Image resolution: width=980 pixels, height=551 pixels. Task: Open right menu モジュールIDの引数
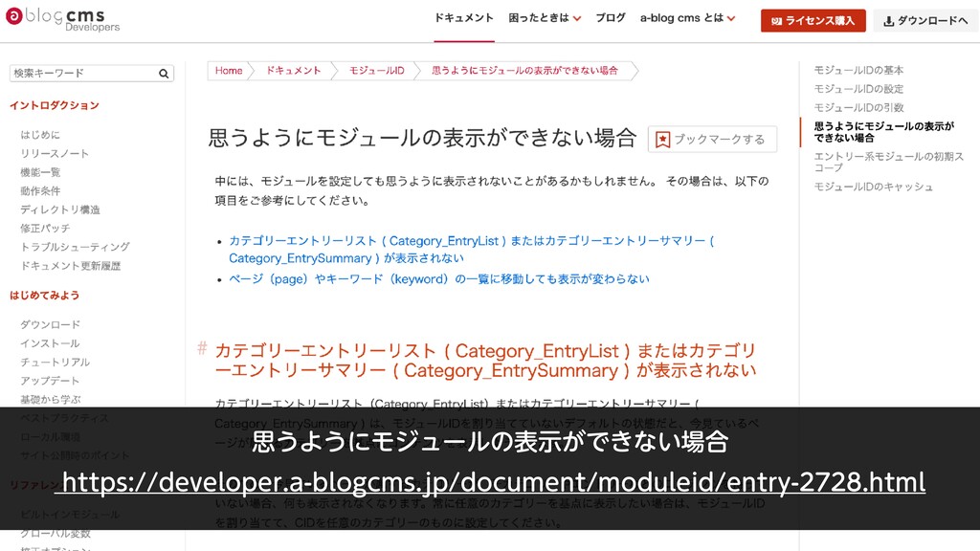click(x=858, y=107)
